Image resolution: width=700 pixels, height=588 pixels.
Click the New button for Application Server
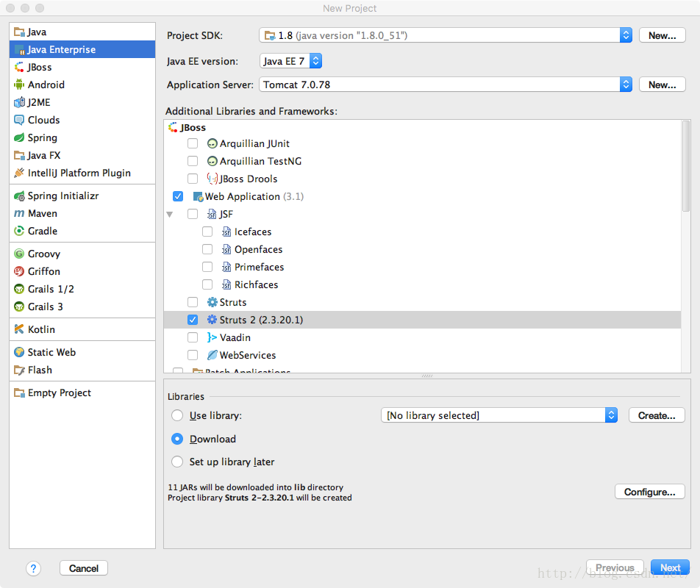[x=662, y=85]
